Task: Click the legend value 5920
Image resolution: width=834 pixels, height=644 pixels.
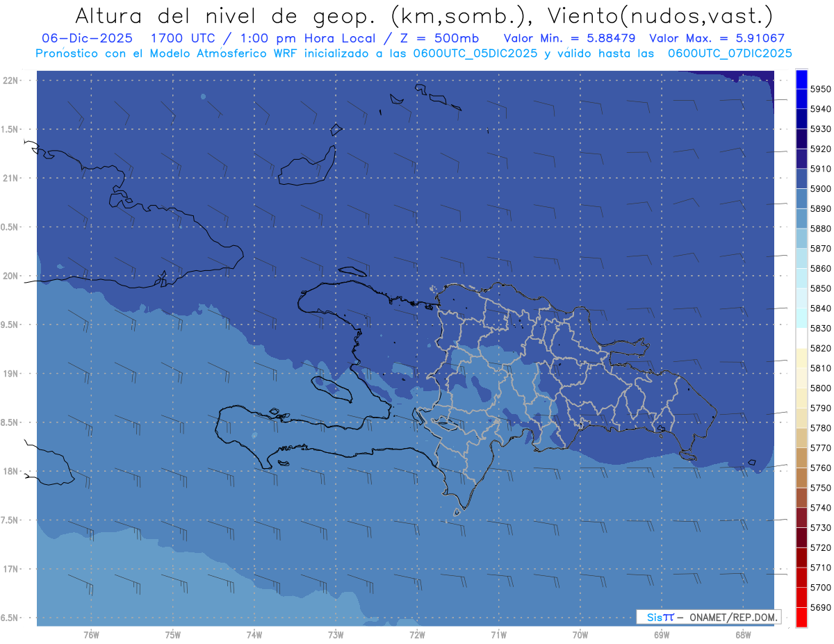Action: pyautogui.click(x=820, y=149)
